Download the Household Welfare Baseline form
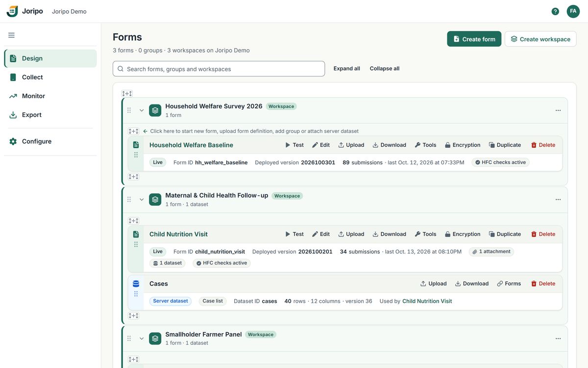588x368 pixels. (390, 145)
